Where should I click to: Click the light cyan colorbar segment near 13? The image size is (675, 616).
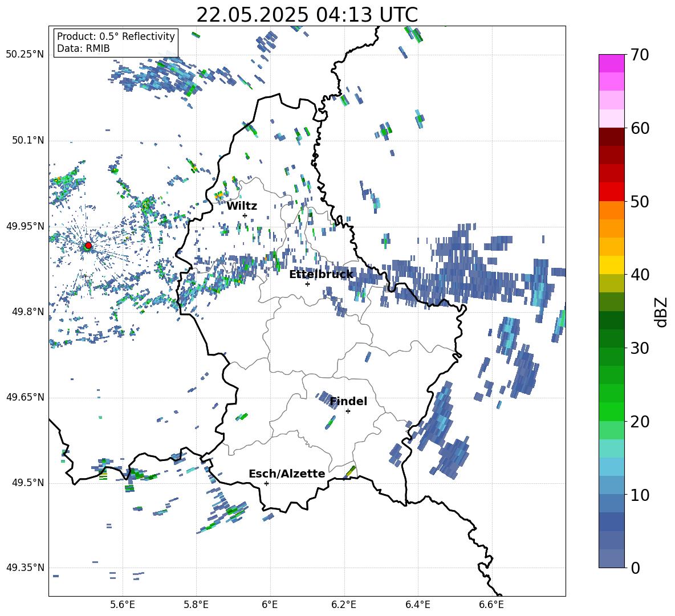click(611, 467)
